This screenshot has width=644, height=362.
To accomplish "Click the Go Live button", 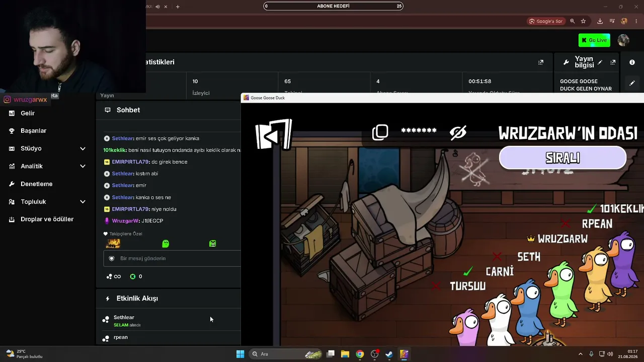I will [594, 40].
